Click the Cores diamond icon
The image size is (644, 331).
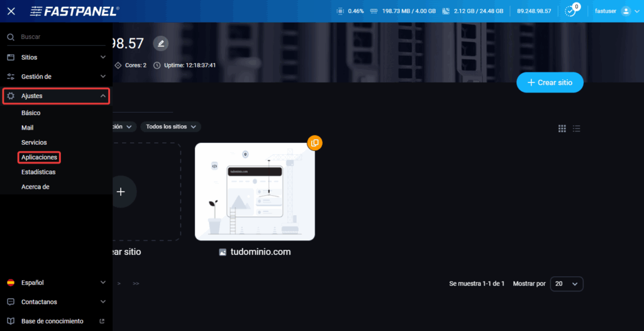118,65
